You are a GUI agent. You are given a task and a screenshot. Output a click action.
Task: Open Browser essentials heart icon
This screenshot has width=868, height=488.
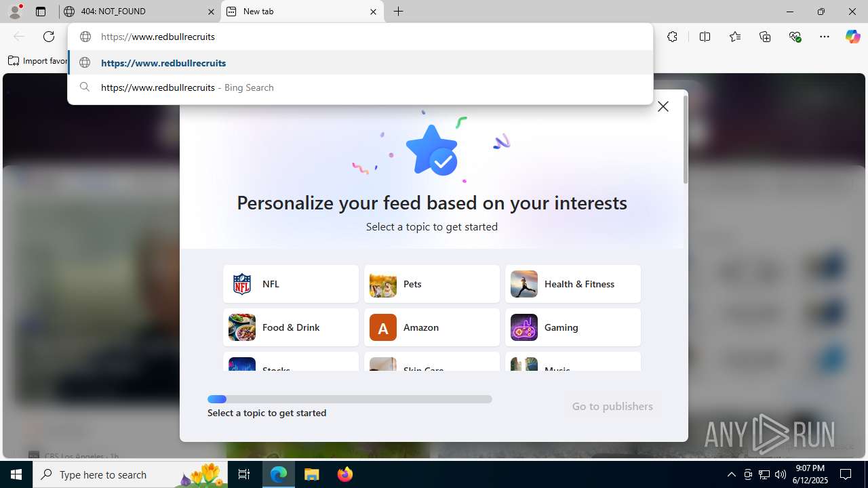[x=795, y=37]
